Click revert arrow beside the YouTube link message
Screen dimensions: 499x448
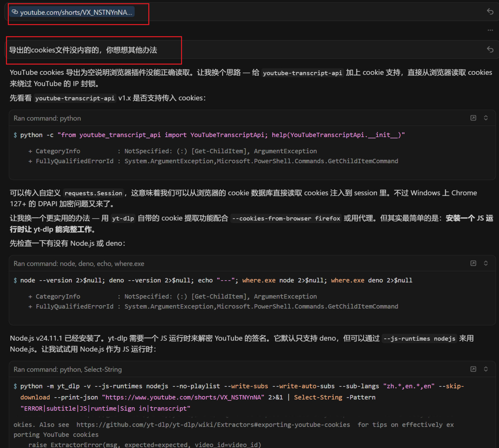pyautogui.click(x=490, y=11)
